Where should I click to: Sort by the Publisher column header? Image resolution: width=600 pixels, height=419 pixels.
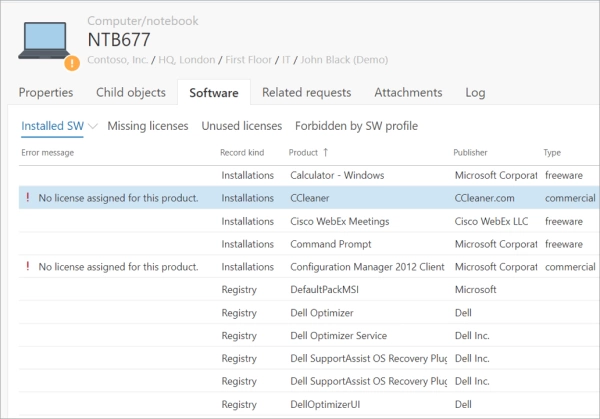pyautogui.click(x=470, y=153)
